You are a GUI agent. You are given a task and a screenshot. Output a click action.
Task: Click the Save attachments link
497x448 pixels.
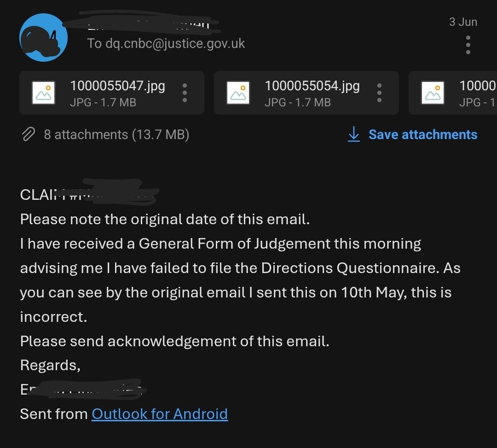click(x=422, y=134)
